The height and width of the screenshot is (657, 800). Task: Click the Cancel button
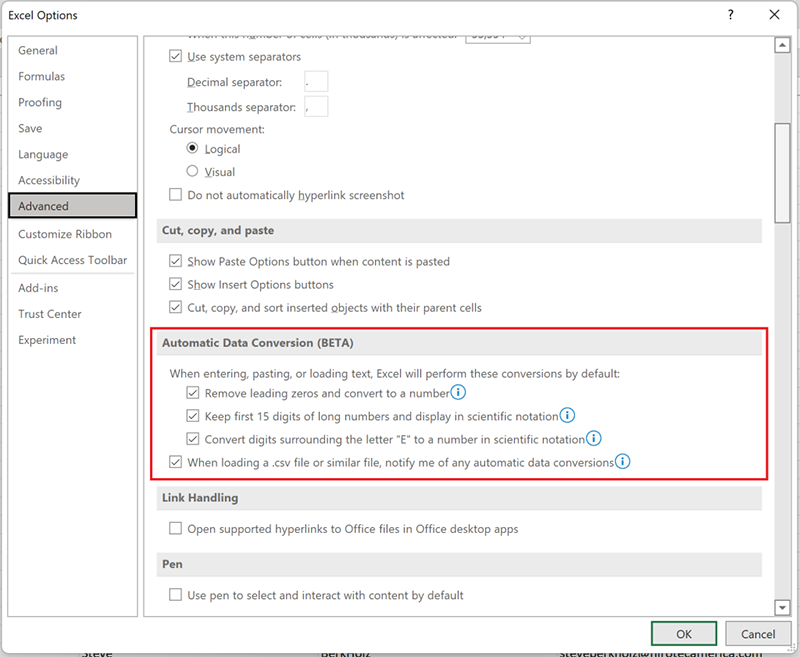point(758,634)
